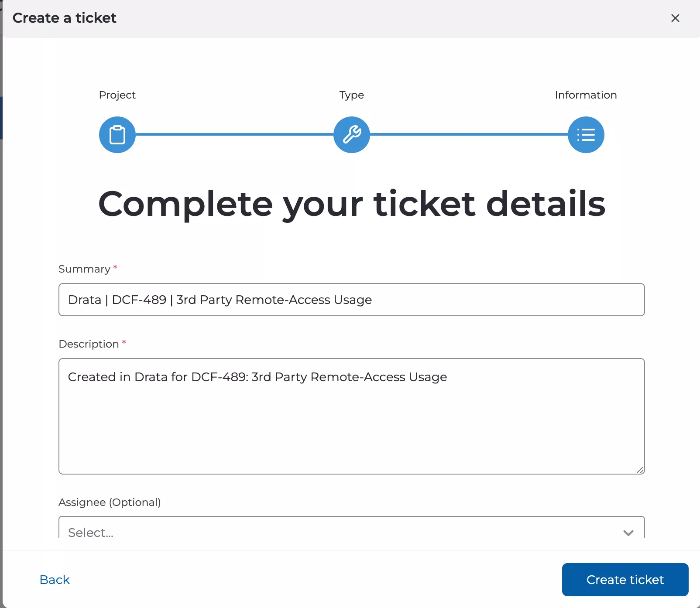Click the Information list step icon
The width and height of the screenshot is (700, 608).
pos(586,135)
